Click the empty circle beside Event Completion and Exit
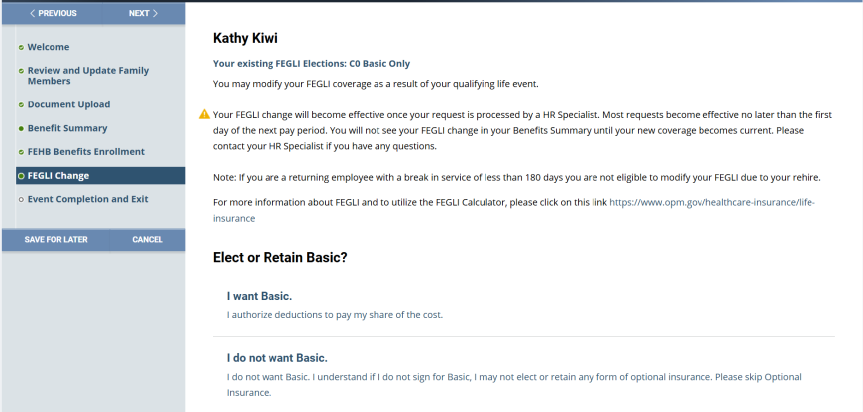This screenshot has height=412, width=863. [x=21, y=199]
